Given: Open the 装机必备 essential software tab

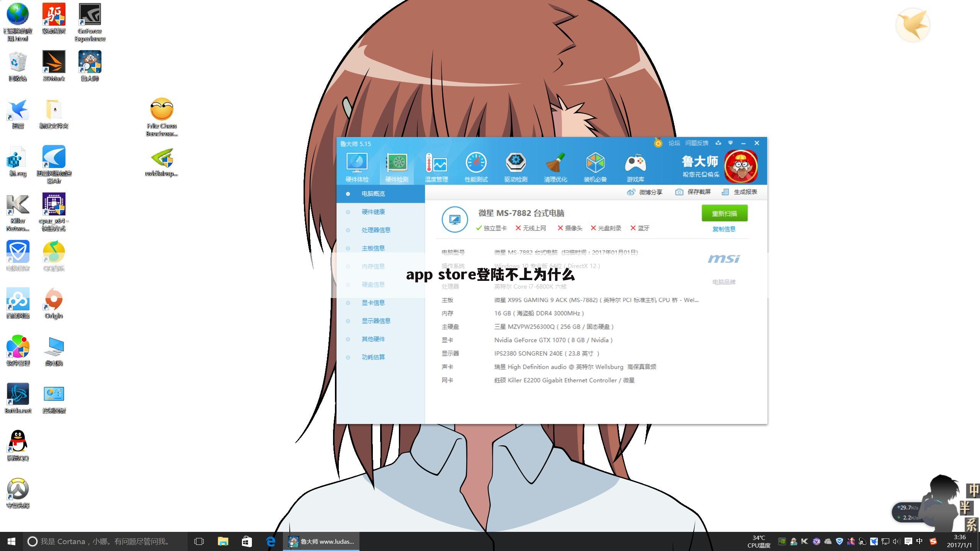Looking at the screenshot, I should [595, 167].
